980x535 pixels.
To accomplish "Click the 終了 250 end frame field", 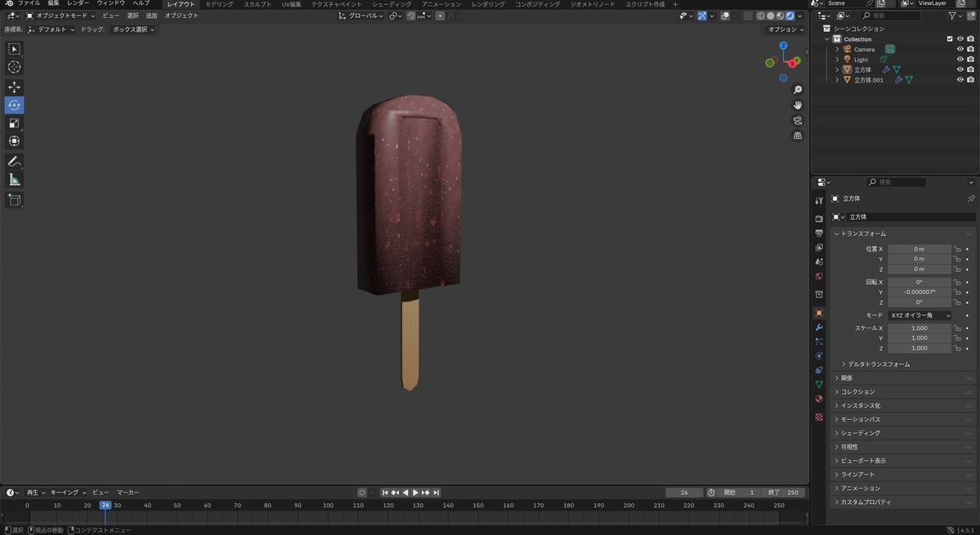I will click(785, 493).
